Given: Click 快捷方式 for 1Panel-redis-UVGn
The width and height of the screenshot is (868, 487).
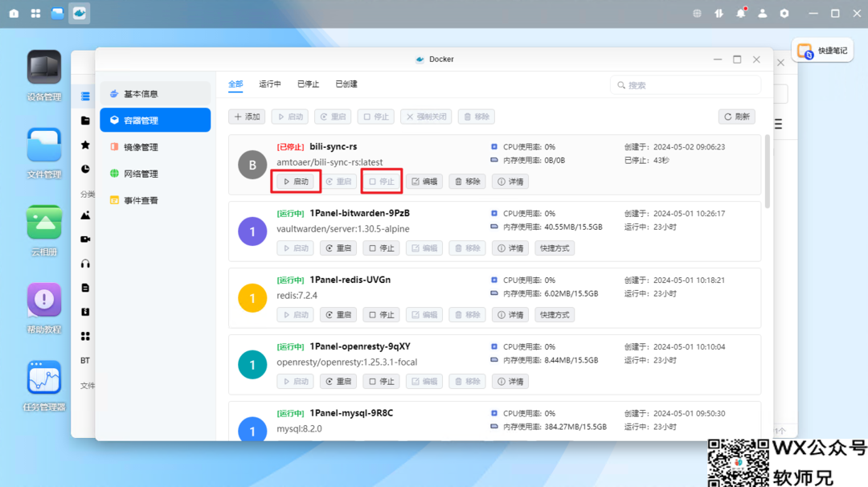Looking at the screenshot, I should 555,315.
